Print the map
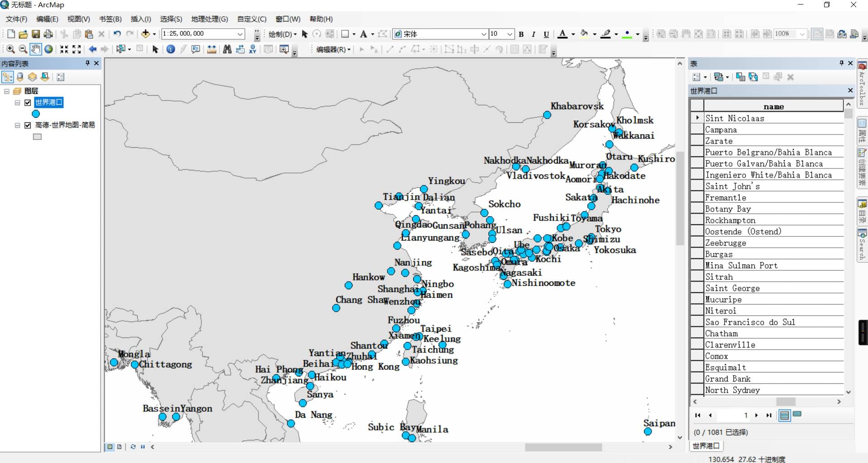 (x=48, y=34)
